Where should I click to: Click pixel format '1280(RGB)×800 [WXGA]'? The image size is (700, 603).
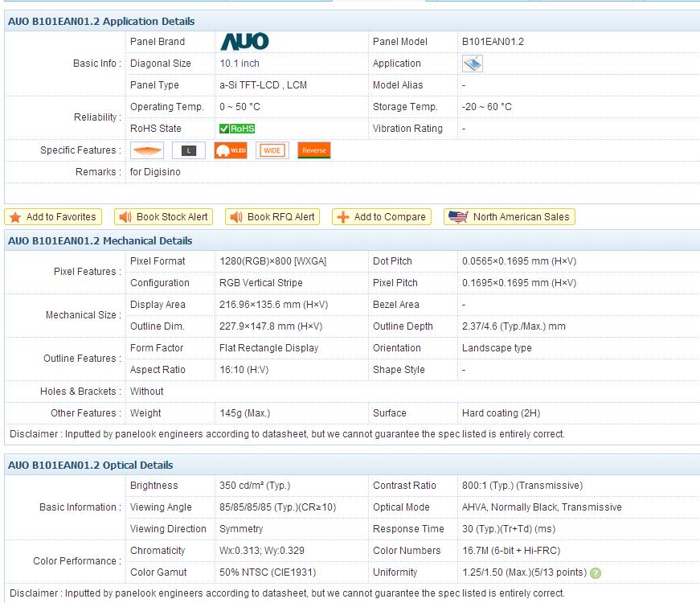tap(272, 261)
